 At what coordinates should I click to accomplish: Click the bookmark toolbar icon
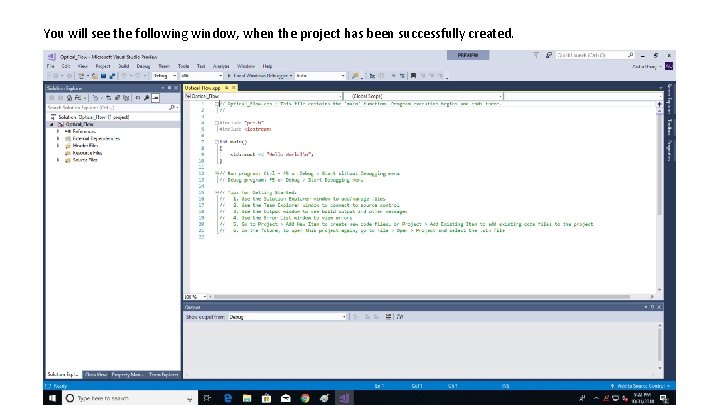point(413,76)
